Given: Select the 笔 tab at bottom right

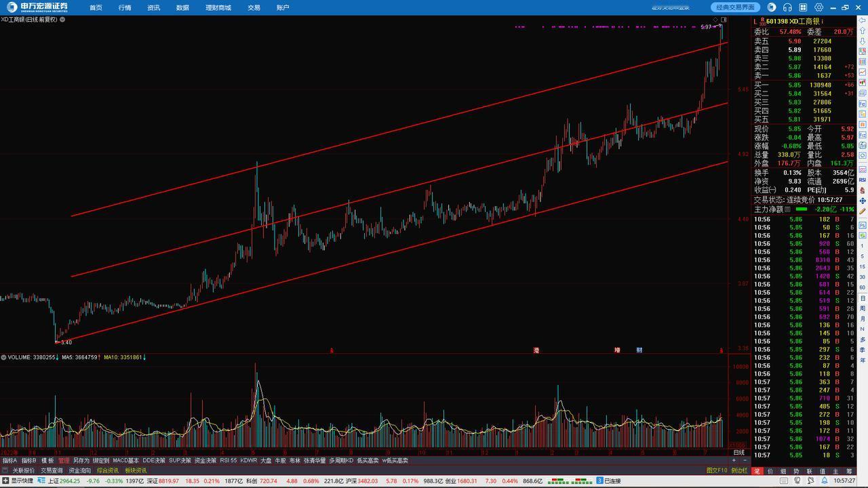Looking at the screenshot, I should (x=757, y=470).
